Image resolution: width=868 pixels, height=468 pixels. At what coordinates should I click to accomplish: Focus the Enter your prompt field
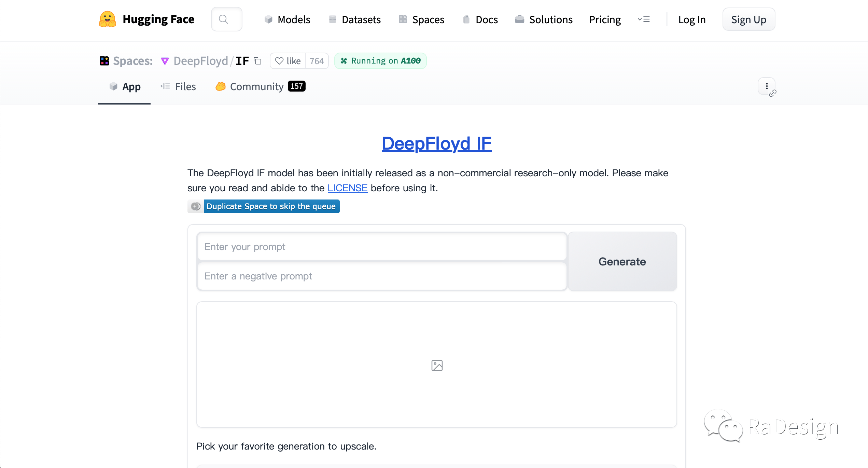click(382, 247)
